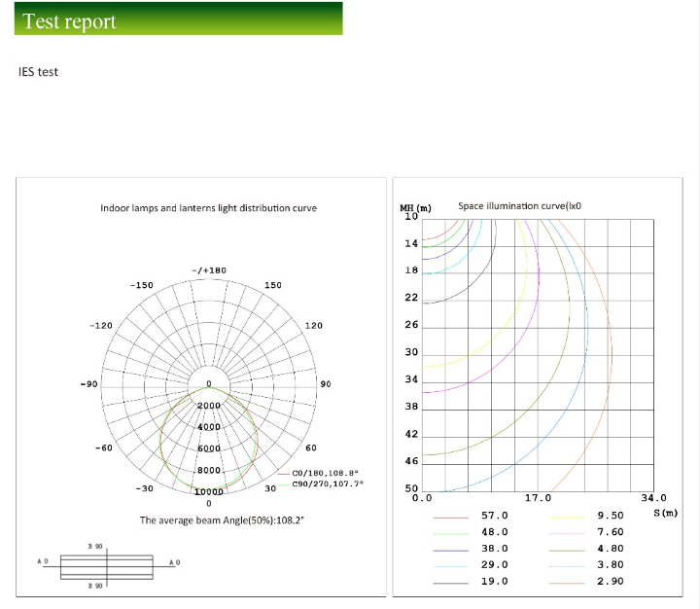700x609 pixels.
Task: Click the 38 value on MH axis
Action: click(411, 407)
